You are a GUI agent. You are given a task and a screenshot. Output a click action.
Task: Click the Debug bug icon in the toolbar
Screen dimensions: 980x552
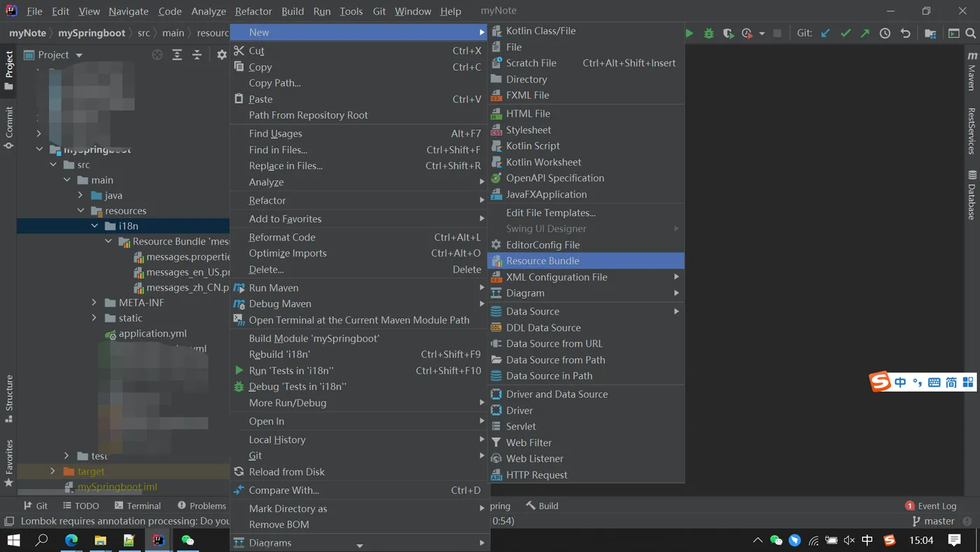coord(709,33)
